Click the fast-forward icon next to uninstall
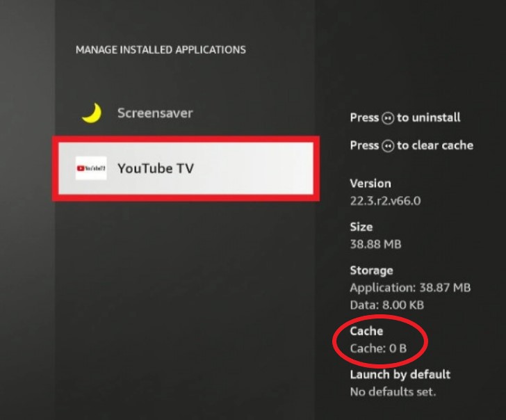 (x=388, y=118)
